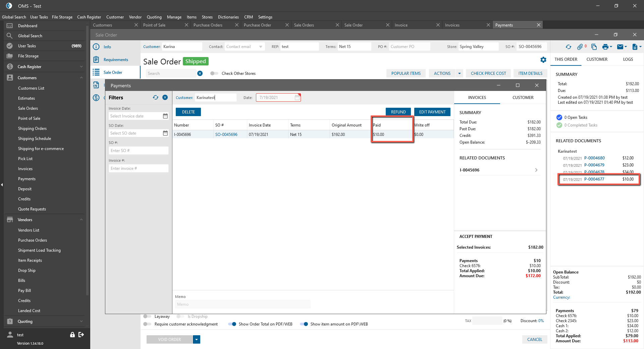
Task: Open the Contact email dropdown
Action: pyautogui.click(x=261, y=47)
